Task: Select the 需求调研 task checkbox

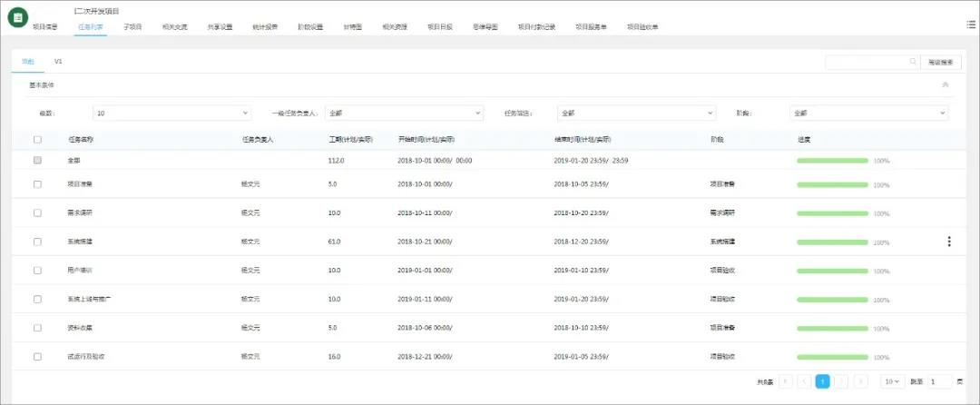Action: tap(37, 212)
